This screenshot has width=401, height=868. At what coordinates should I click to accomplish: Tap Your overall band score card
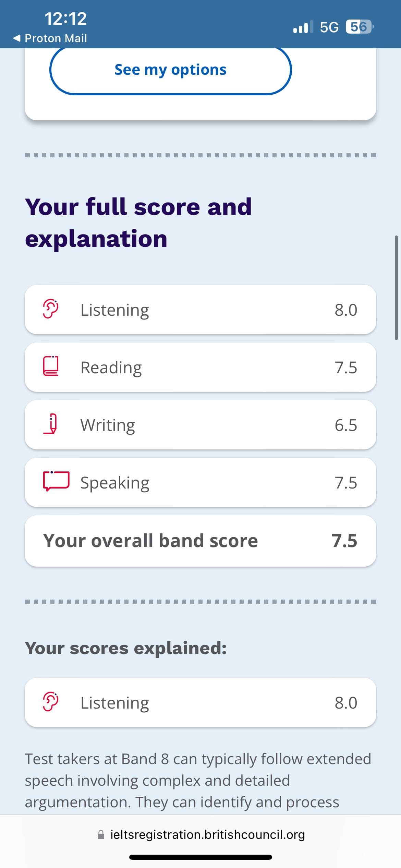200,541
